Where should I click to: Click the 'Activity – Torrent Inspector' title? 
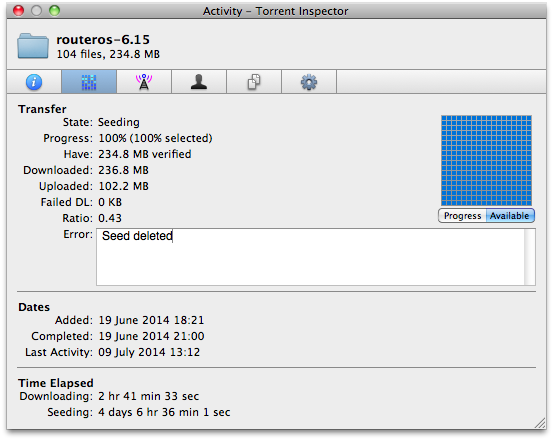(x=275, y=11)
